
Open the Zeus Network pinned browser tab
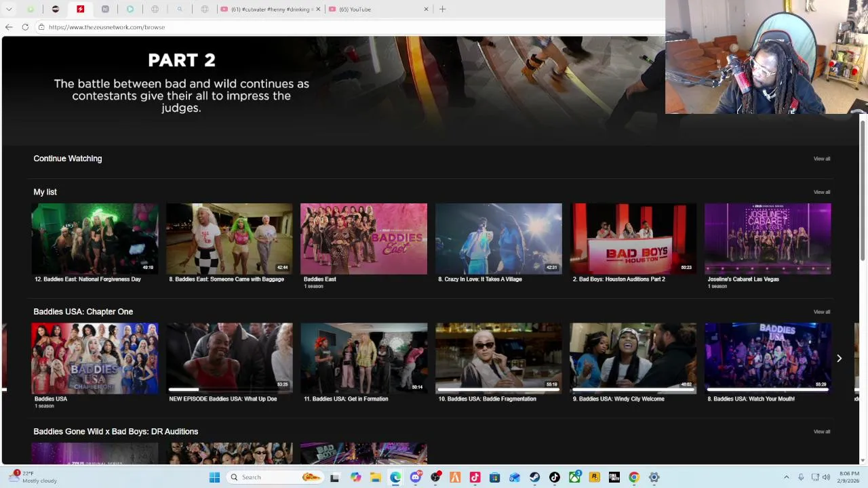click(80, 9)
